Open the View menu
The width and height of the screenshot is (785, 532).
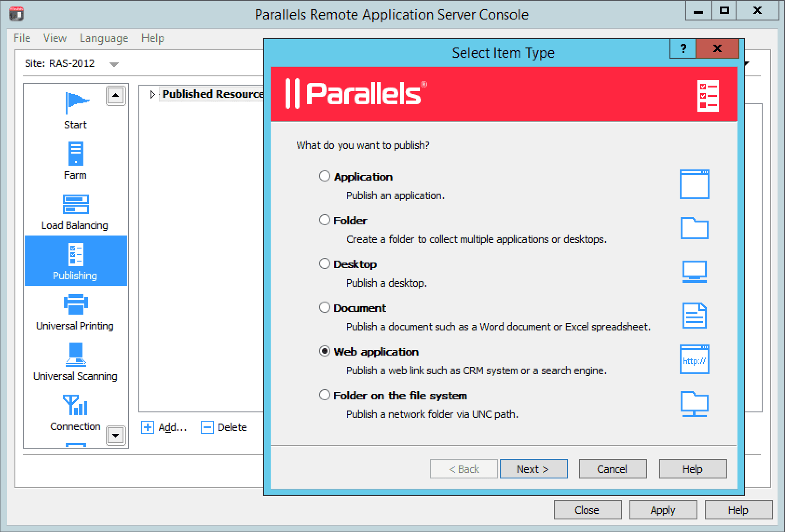point(55,38)
